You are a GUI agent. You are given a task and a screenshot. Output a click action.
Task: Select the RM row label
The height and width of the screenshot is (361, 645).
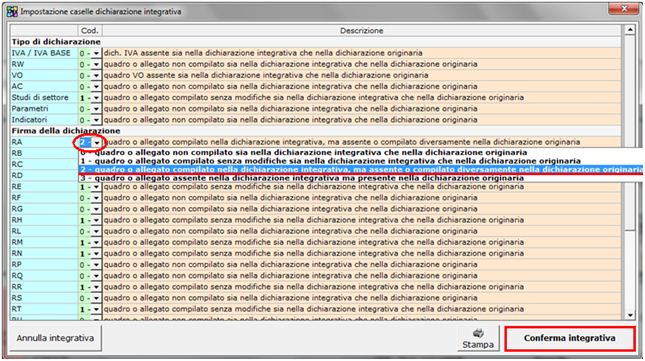coord(44,242)
